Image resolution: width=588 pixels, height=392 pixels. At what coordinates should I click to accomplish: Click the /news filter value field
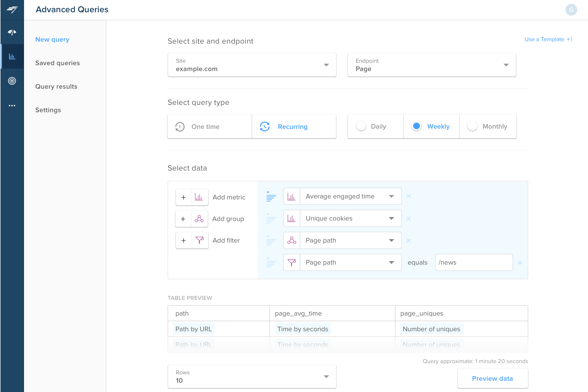(x=474, y=262)
